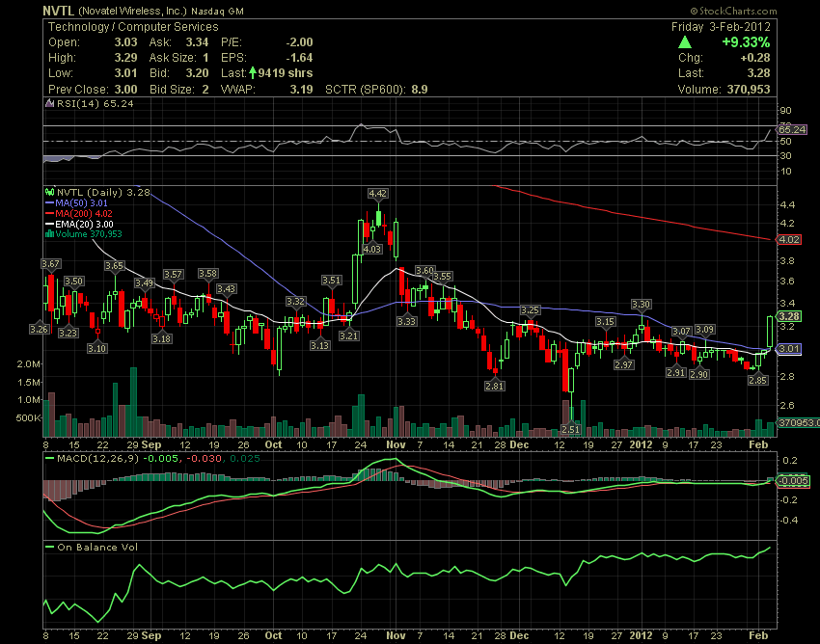Click the P/E value -2.00
This screenshot has height=644, width=820.
pos(299,42)
